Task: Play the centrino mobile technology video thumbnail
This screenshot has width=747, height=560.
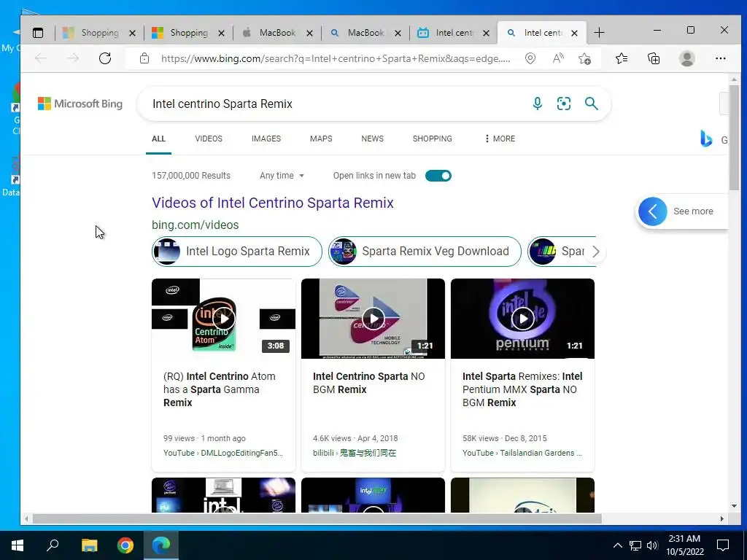Action: pos(373,319)
